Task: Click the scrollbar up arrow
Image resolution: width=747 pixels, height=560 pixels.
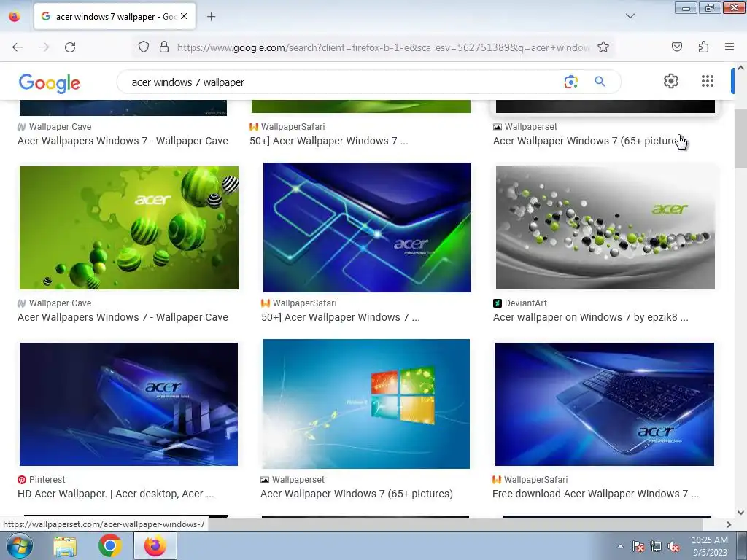Action: 740,68
